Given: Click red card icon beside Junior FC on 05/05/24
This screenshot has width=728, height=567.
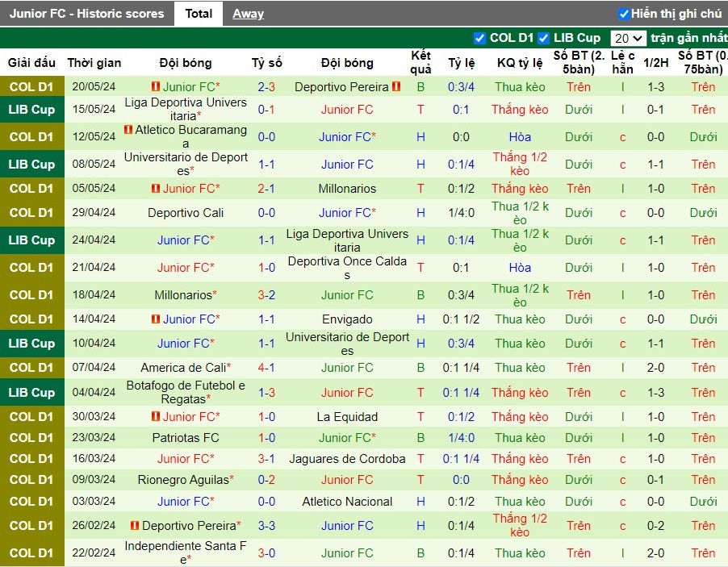Looking at the screenshot, I should click(x=156, y=188).
